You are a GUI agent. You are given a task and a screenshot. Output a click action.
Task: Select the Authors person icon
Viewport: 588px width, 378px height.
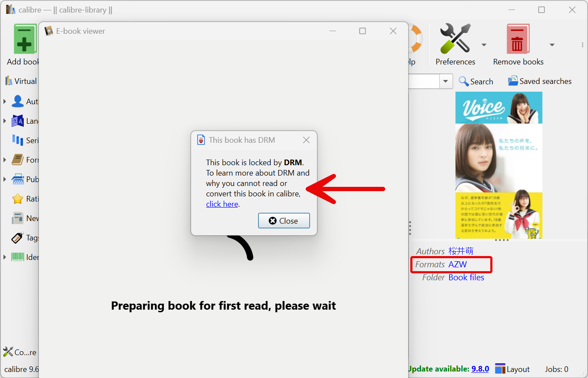coord(18,101)
